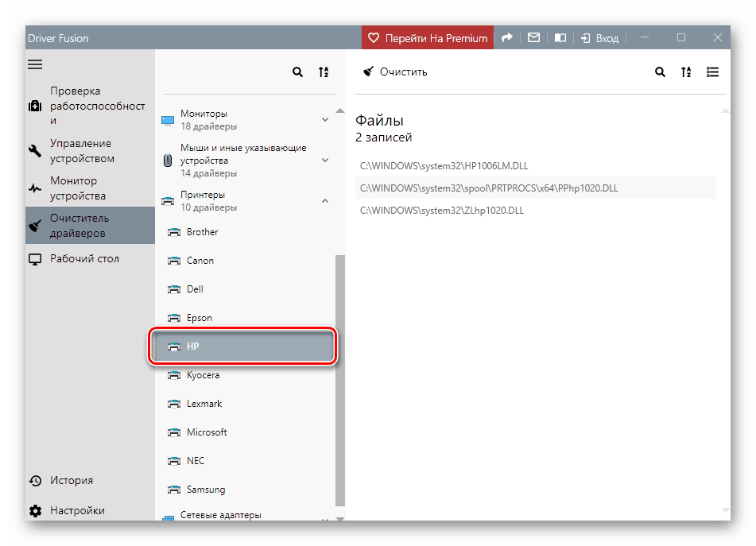Screen dimensions: 756x546
Task: Search in the files panel
Action: tap(660, 72)
